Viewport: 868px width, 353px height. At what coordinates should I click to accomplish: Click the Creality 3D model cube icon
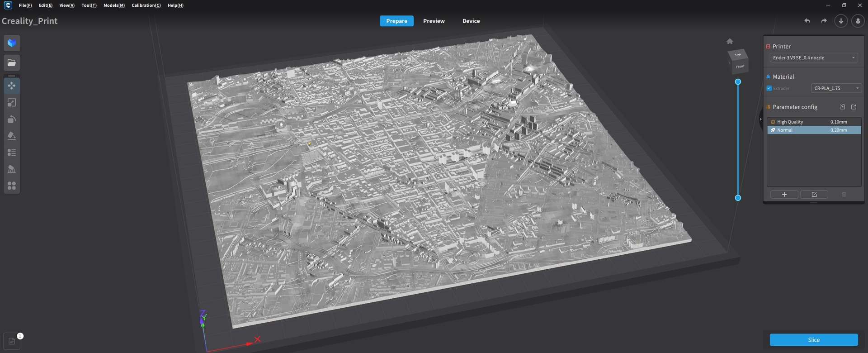click(12, 43)
